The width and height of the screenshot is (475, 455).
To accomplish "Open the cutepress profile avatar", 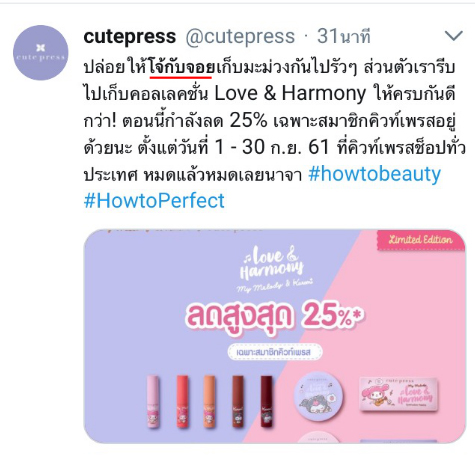I will pos(41,53).
